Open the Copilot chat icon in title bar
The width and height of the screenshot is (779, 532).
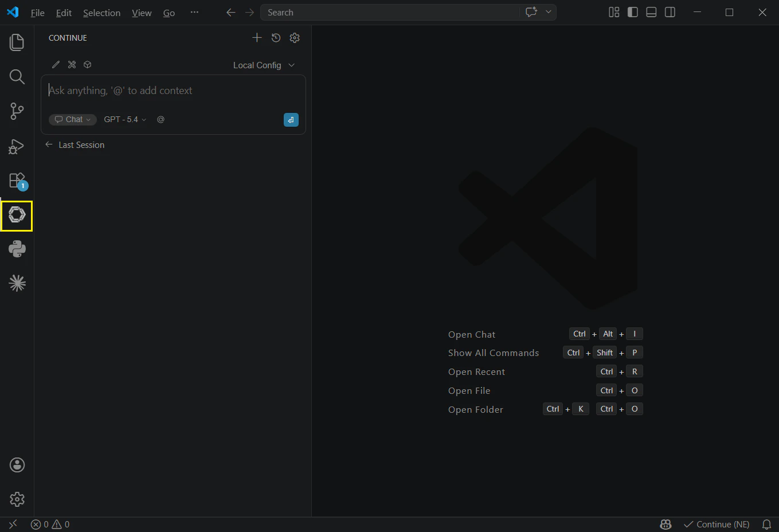click(x=531, y=12)
